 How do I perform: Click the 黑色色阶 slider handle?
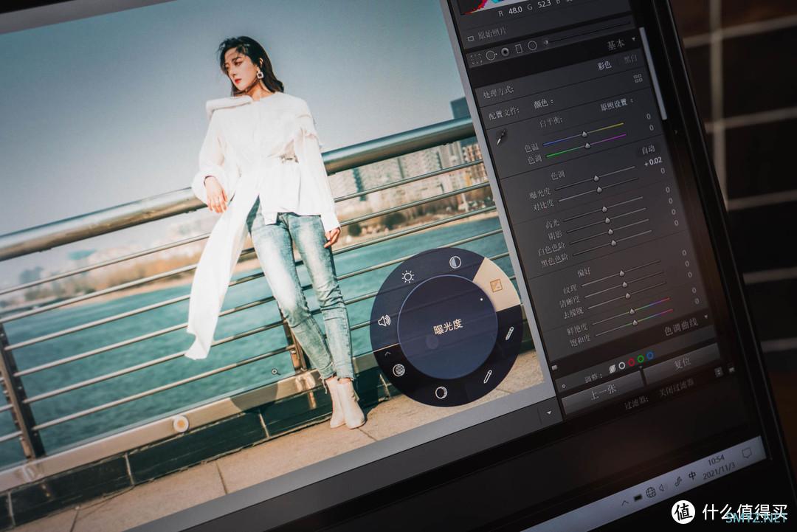point(613,243)
